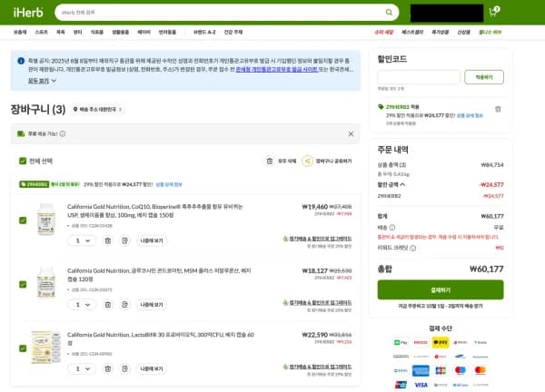Click 나중에 보기 for the CoQ10 item
Image resolution: width=545 pixels, height=392 pixels.
coord(152,240)
